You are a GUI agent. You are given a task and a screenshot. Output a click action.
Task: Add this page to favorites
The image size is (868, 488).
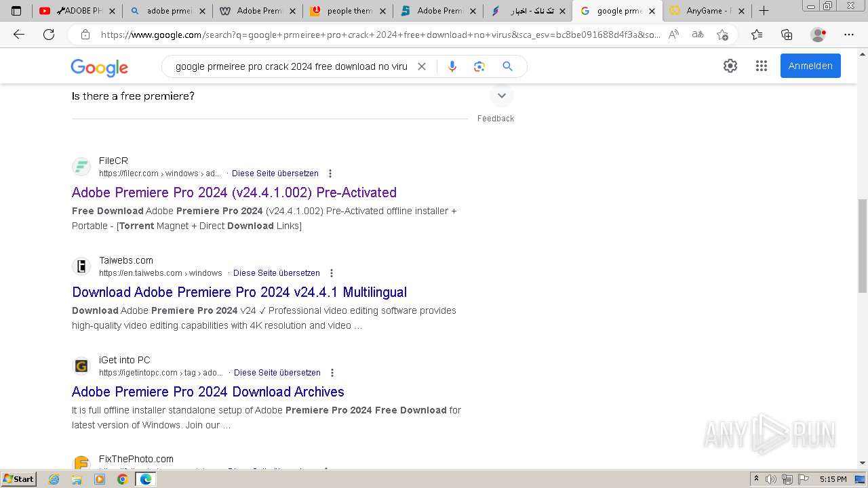coord(722,35)
